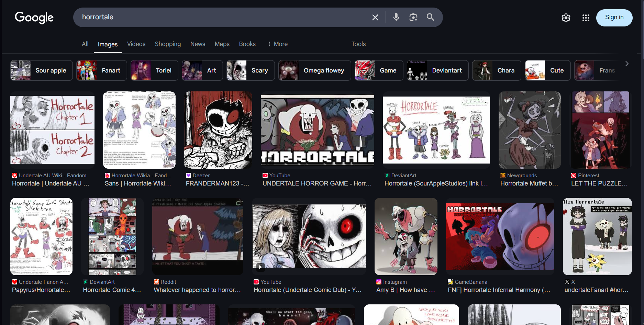This screenshot has width=644, height=325.
Task: Open Sans character sheet thumbnail
Action: (x=139, y=130)
